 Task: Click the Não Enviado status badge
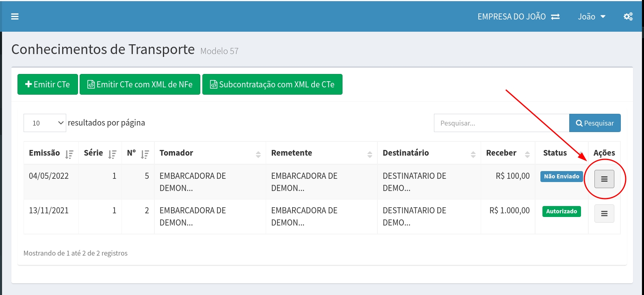pyautogui.click(x=561, y=176)
